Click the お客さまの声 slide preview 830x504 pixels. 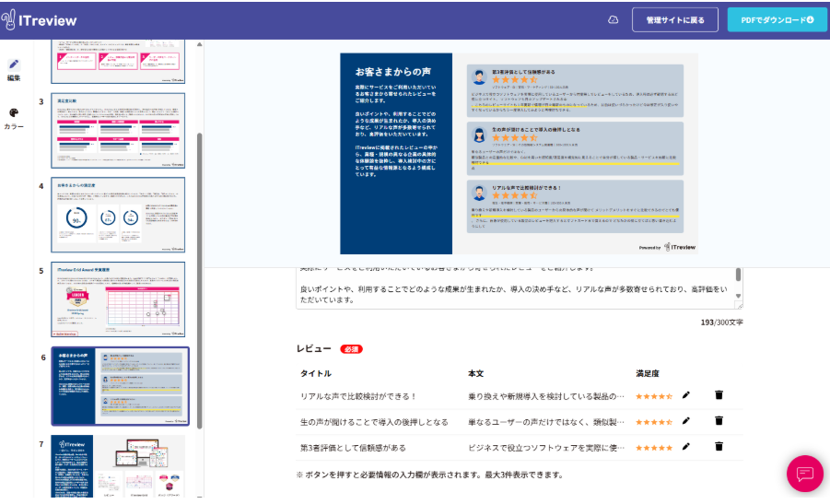click(519, 154)
